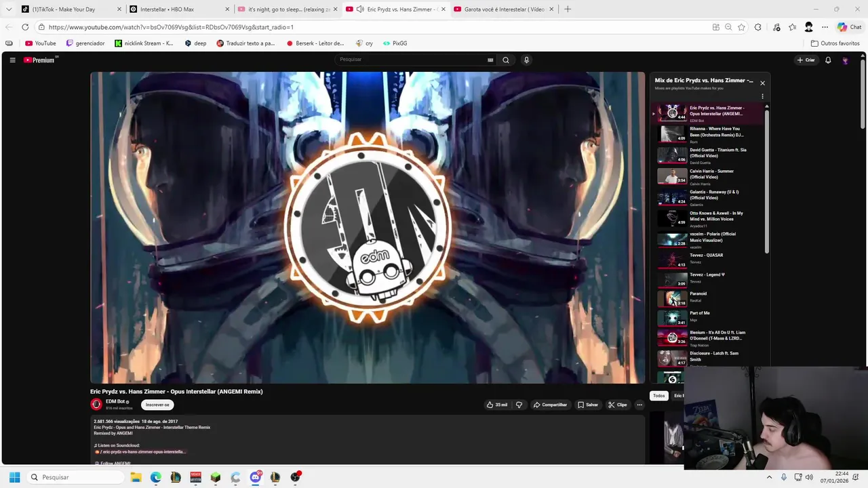Play Tevvez - Legend from playlist
The height and width of the screenshot is (488, 868).
(x=709, y=279)
